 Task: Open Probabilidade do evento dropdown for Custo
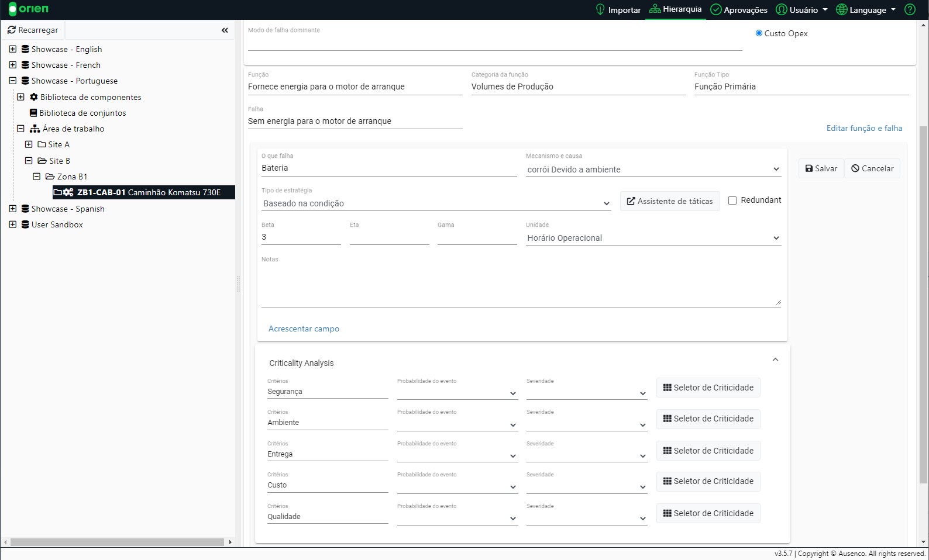[457, 486]
